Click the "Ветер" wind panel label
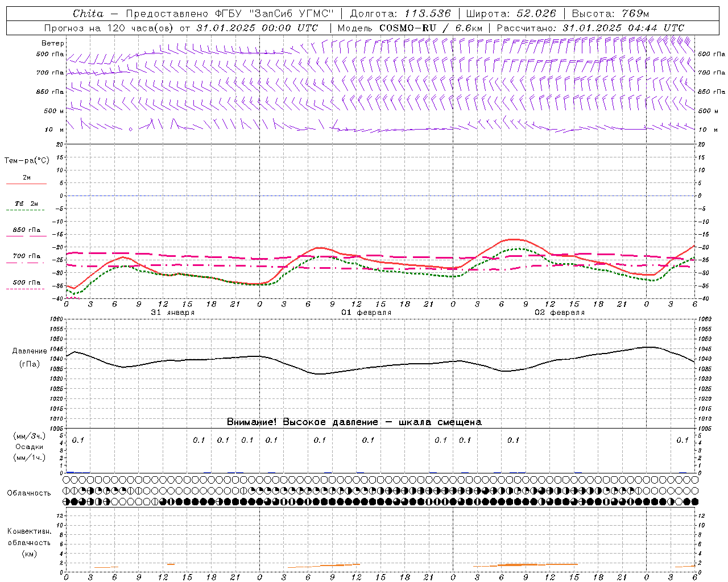This screenshot has width=728, height=582. [53, 43]
